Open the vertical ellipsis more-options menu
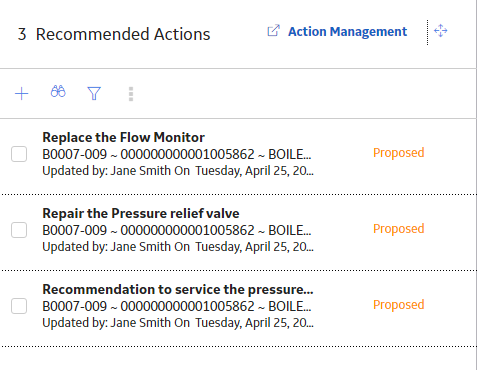 coord(131,94)
